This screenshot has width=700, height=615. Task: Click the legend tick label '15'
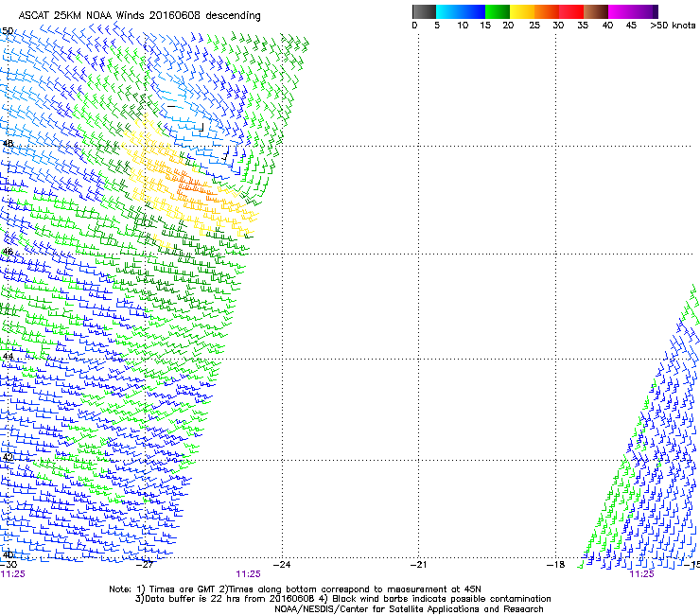(x=485, y=26)
